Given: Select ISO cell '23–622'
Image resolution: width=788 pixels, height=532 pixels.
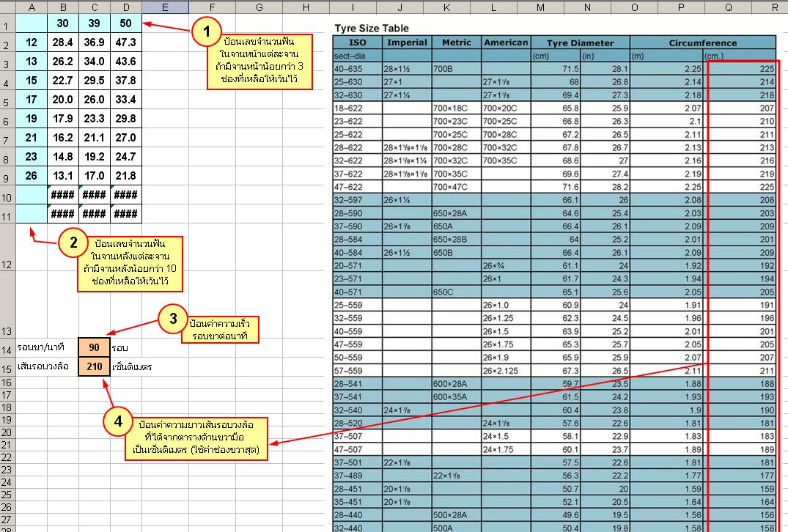Looking at the screenshot, I should tap(357, 121).
